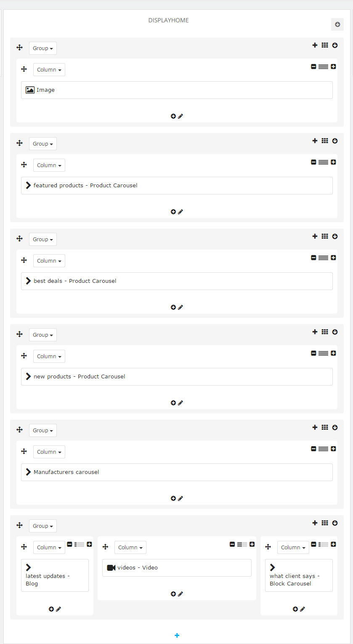
Task: Click pencil edit icon under Image widget
Action: coord(180,116)
